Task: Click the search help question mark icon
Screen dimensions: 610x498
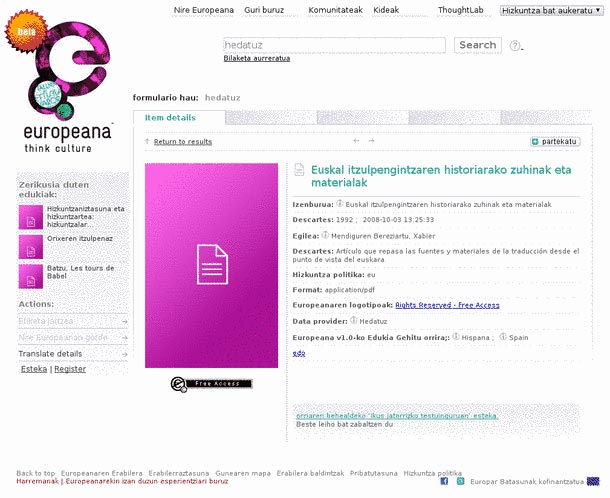Action: (x=515, y=46)
